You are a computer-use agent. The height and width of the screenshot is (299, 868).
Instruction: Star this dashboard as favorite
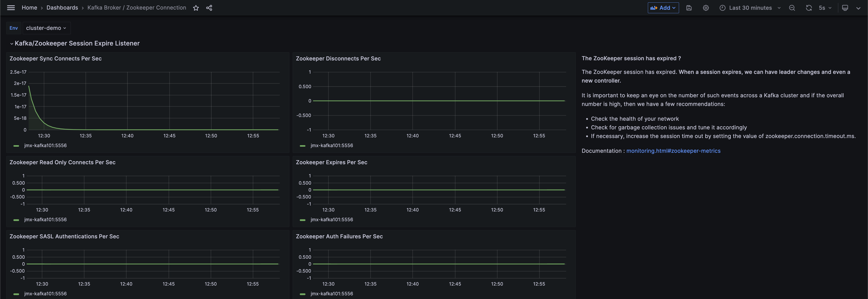point(196,8)
